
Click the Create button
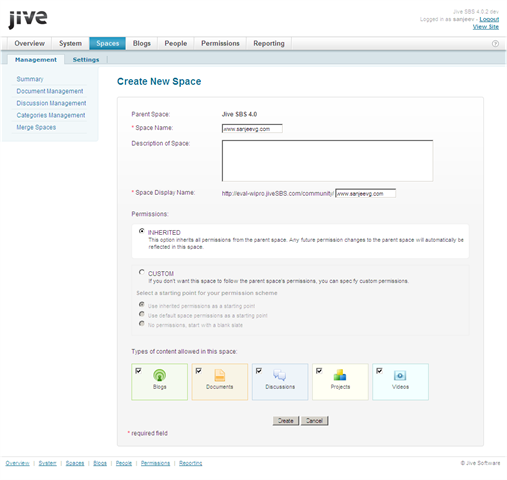point(286,421)
